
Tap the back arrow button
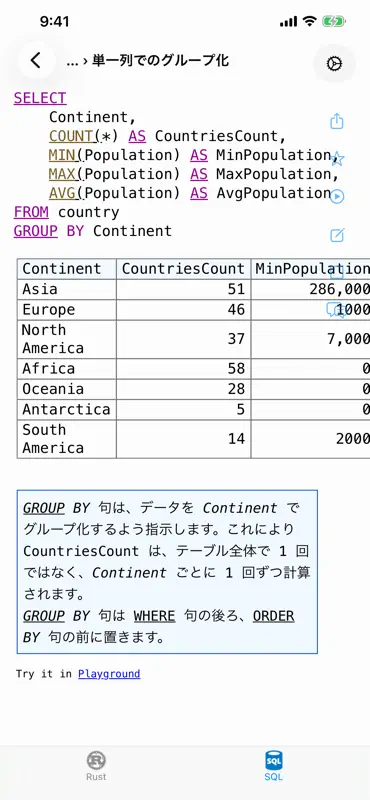36,61
